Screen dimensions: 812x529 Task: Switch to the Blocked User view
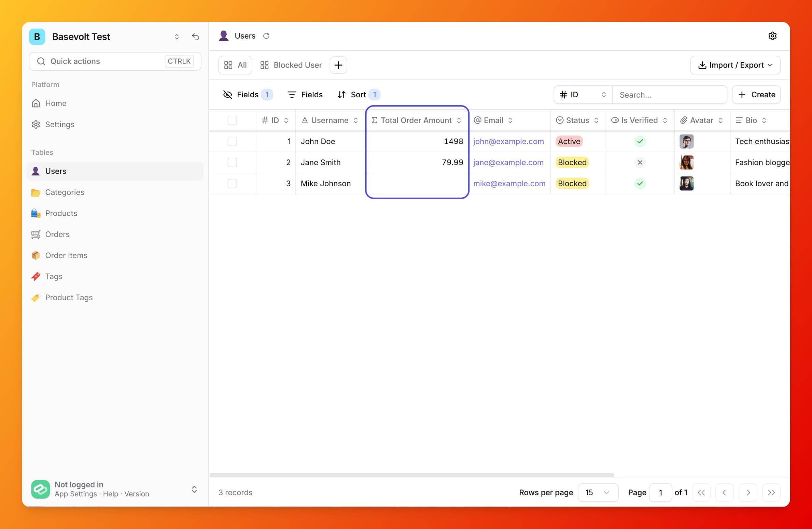point(291,65)
